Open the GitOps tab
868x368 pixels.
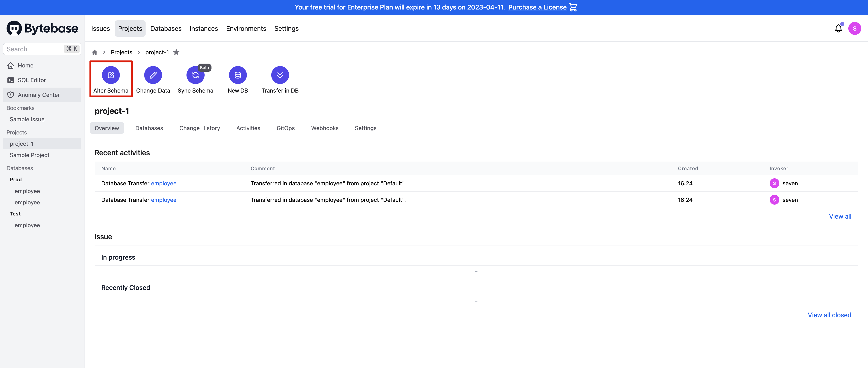click(285, 128)
